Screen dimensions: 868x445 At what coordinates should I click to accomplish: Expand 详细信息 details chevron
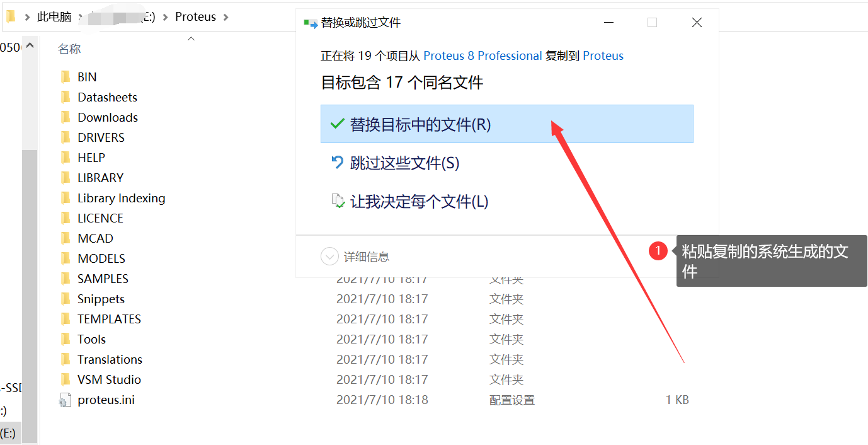click(x=329, y=257)
